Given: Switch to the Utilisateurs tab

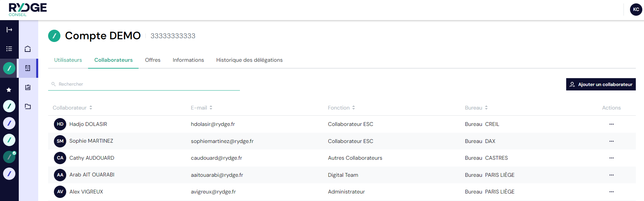Looking at the screenshot, I should coord(68,60).
